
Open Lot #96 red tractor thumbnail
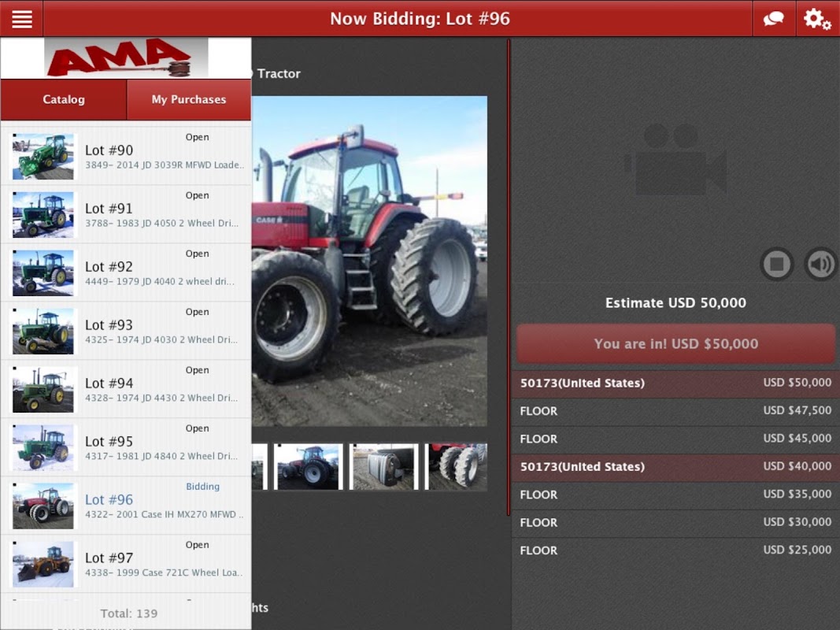(43, 506)
